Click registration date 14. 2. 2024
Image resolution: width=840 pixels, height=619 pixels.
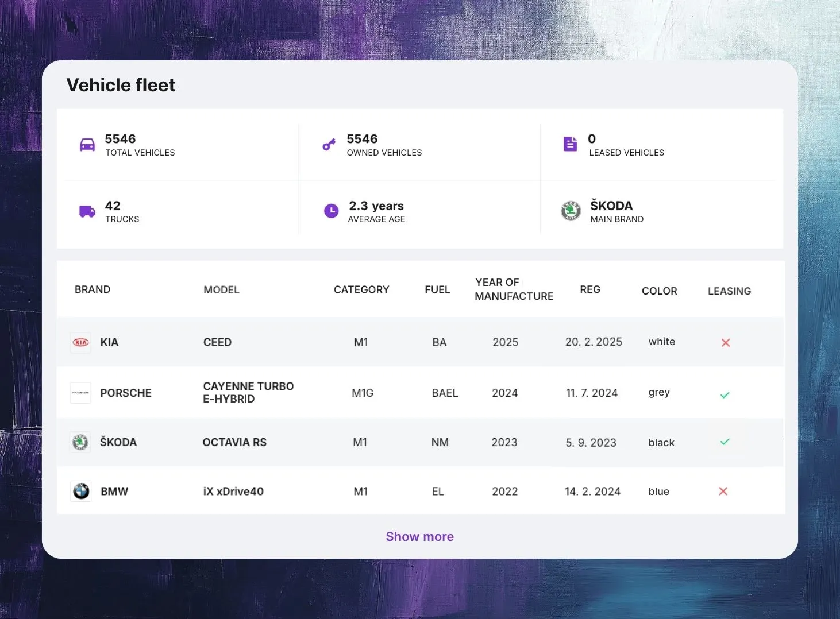pyautogui.click(x=592, y=492)
